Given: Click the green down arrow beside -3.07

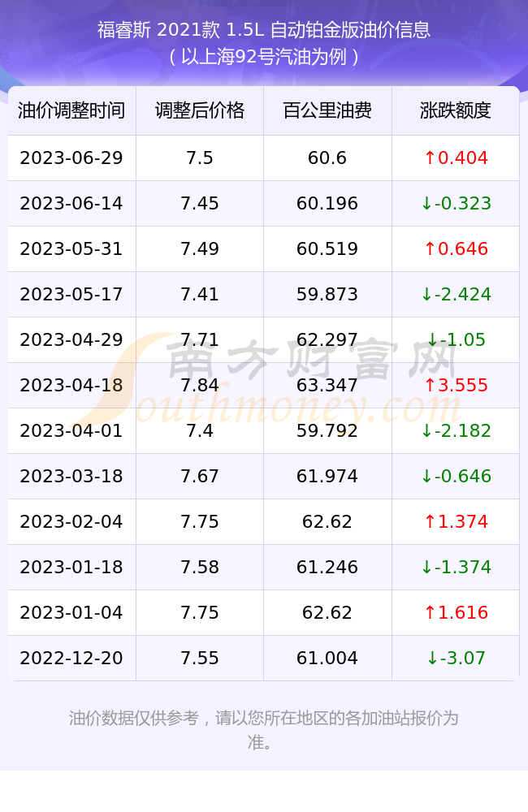Looking at the screenshot, I should (x=432, y=659).
